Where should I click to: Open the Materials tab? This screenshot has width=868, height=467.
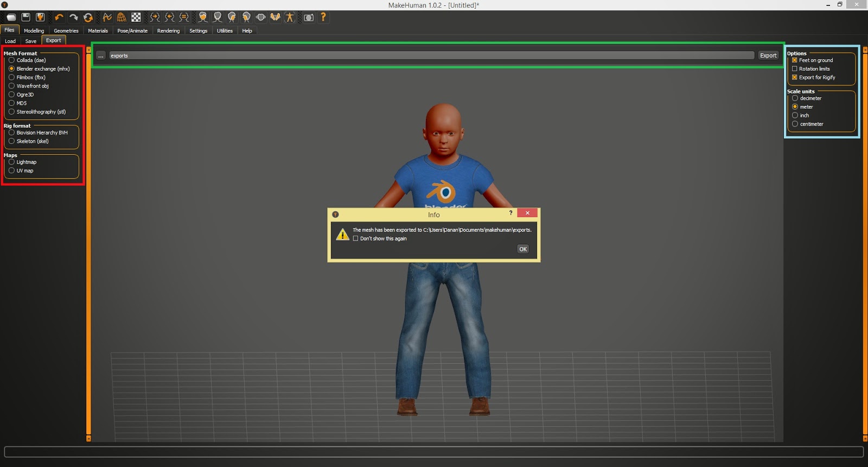point(98,31)
